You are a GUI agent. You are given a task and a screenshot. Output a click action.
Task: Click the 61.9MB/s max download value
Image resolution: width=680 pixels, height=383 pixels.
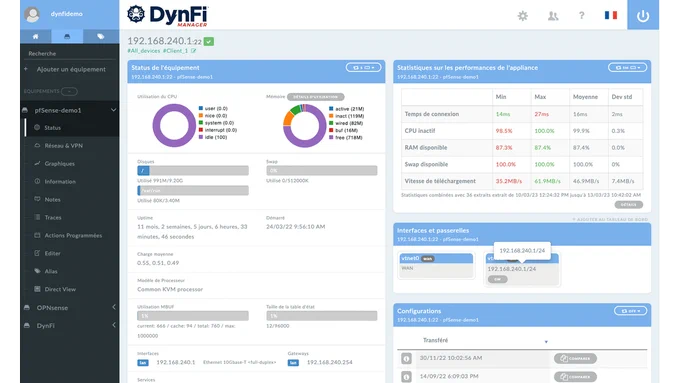pyautogui.click(x=547, y=181)
